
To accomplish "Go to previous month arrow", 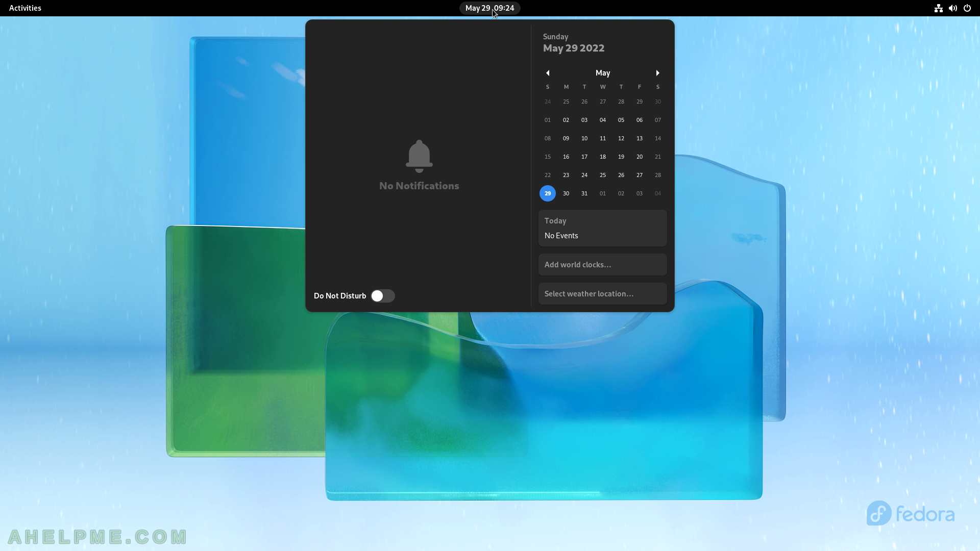I will tap(548, 73).
